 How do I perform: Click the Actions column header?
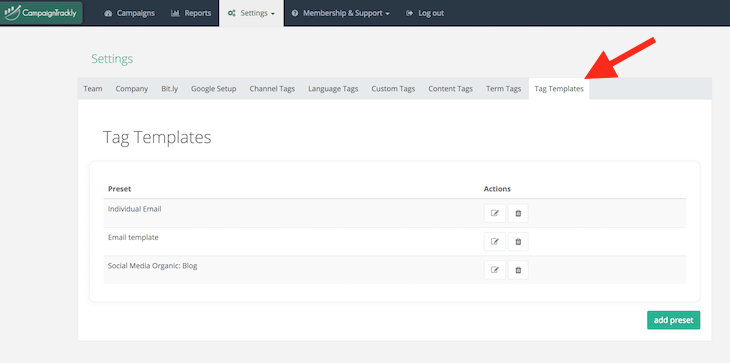point(497,188)
